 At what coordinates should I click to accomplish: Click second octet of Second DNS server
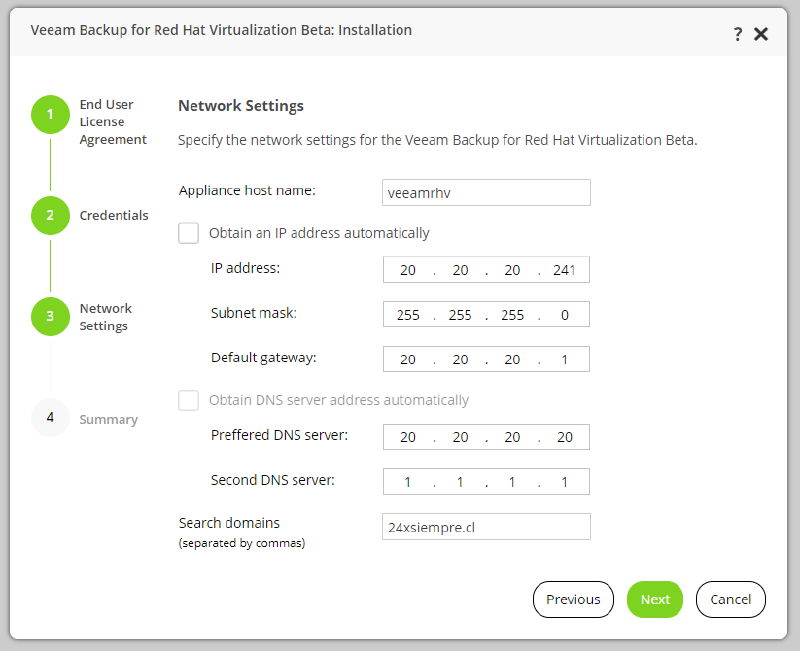[x=460, y=482]
